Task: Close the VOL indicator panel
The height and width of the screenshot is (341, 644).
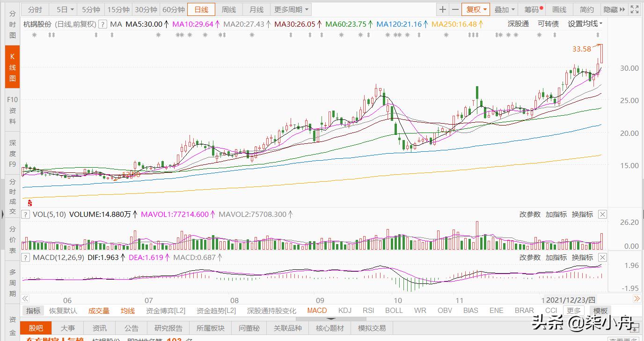Action: 602,215
